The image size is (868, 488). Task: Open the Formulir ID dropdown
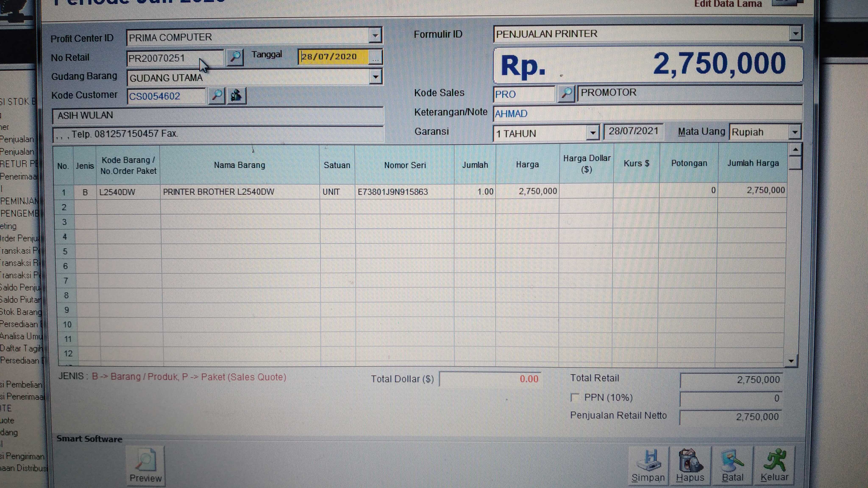[795, 34]
